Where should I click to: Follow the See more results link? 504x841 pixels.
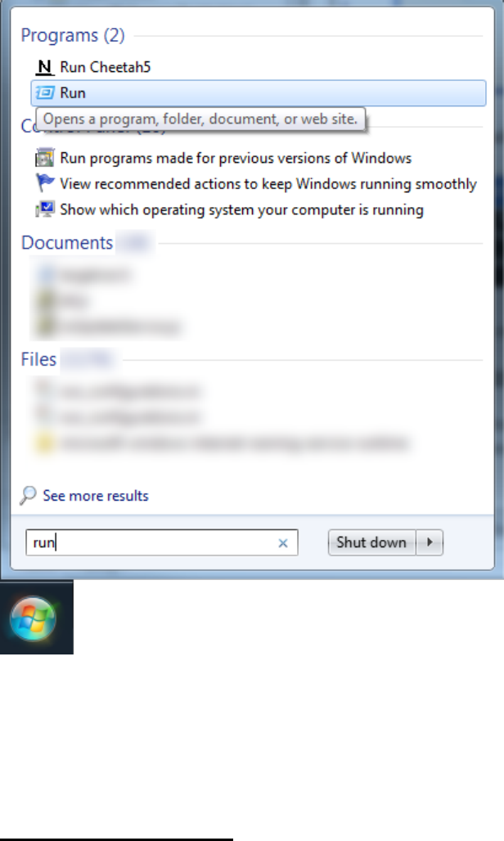[x=96, y=496]
